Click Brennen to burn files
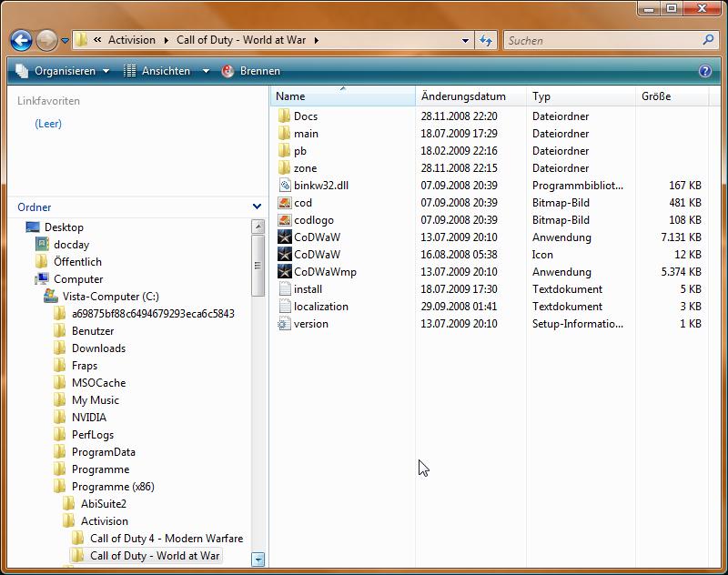This screenshot has width=728, height=575. (251, 71)
